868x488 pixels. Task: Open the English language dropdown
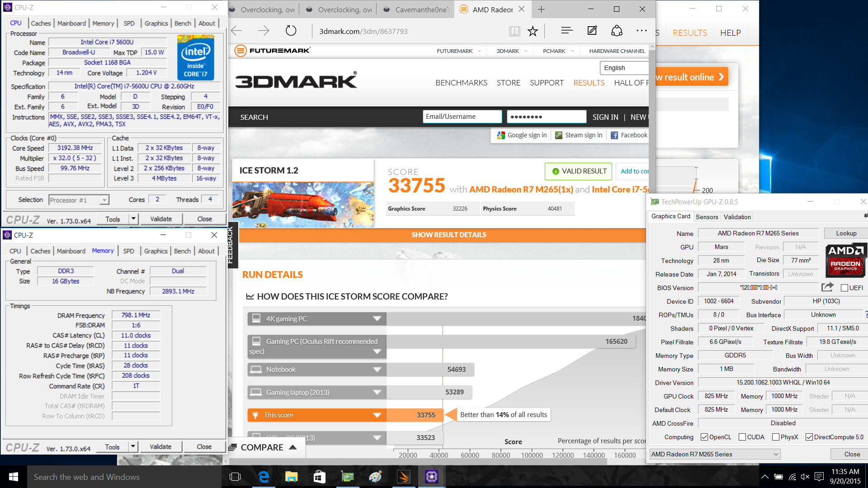[624, 68]
